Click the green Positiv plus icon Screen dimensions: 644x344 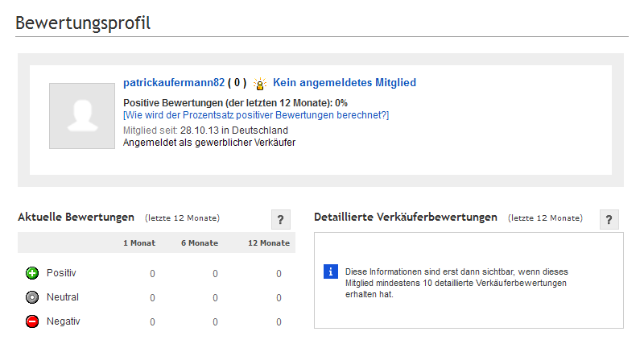click(x=32, y=273)
